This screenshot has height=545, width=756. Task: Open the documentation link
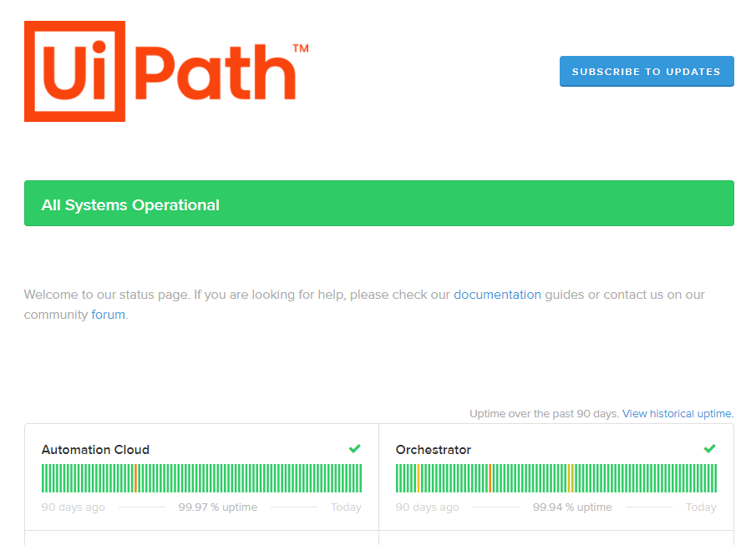coord(497,295)
